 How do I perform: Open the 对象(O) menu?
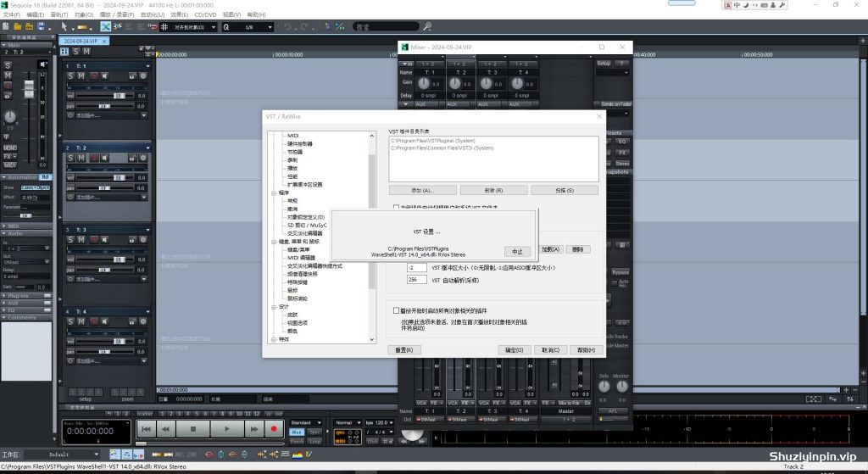[x=84, y=14]
